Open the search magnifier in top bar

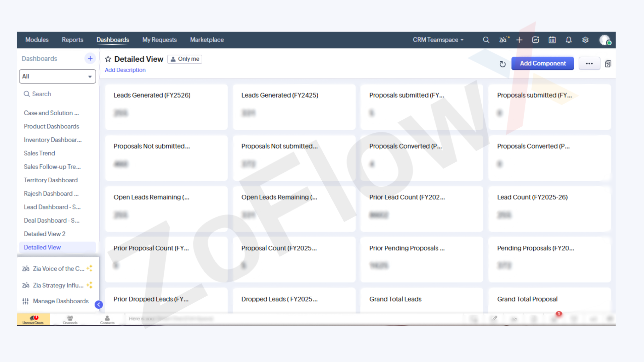486,40
